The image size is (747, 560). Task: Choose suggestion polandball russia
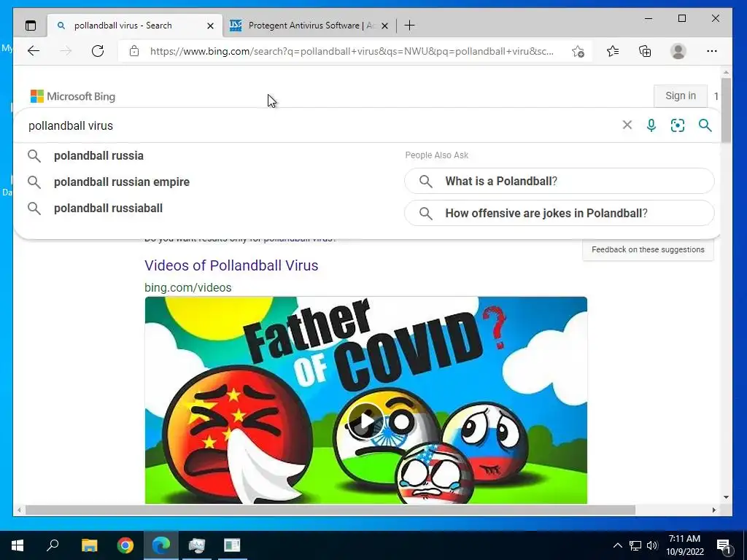[x=98, y=156]
